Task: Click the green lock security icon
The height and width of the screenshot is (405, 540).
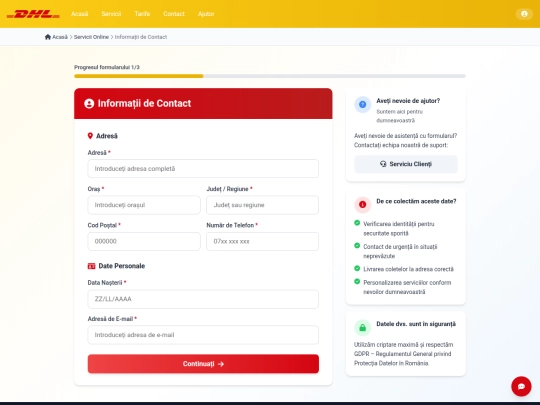Action: [362, 328]
